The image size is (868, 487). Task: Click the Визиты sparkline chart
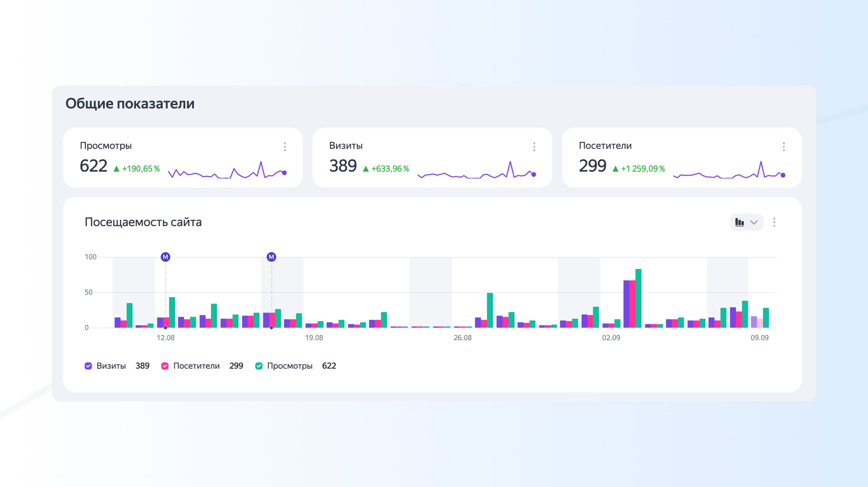[x=477, y=170]
